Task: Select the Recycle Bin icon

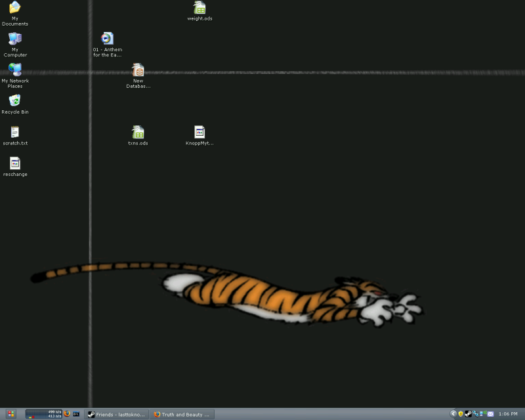Action: click(15, 104)
